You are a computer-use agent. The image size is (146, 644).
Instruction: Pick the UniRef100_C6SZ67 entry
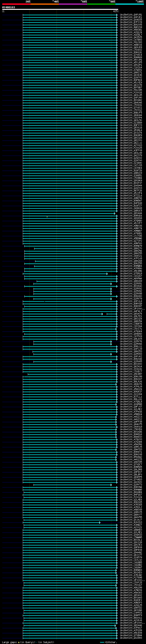click(x=131, y=276)
